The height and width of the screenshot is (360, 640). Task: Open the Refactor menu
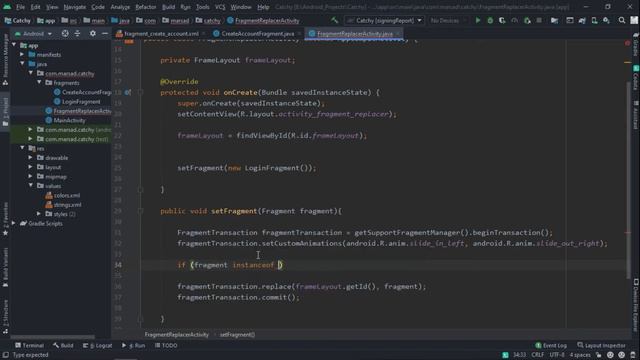click(146, 7)
